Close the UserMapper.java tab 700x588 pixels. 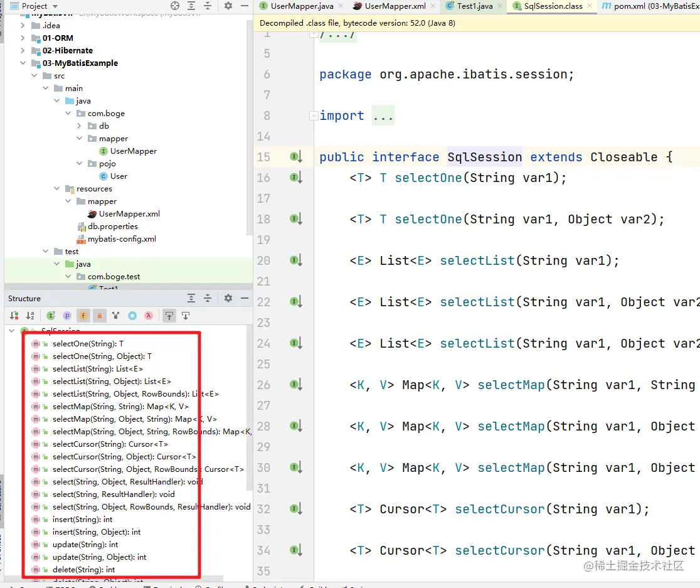[341, 6]
